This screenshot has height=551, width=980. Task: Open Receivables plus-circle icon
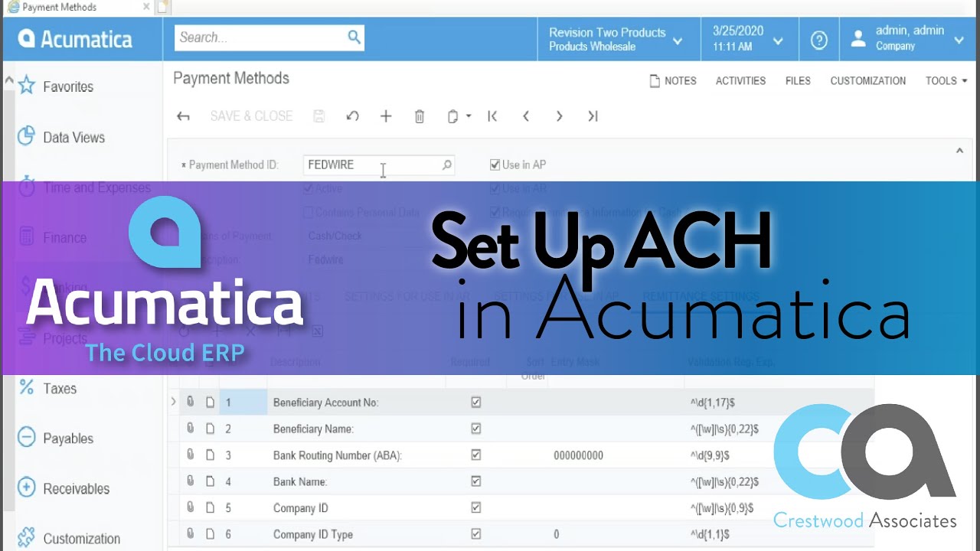pyautogui.click(x=27, y=487)
